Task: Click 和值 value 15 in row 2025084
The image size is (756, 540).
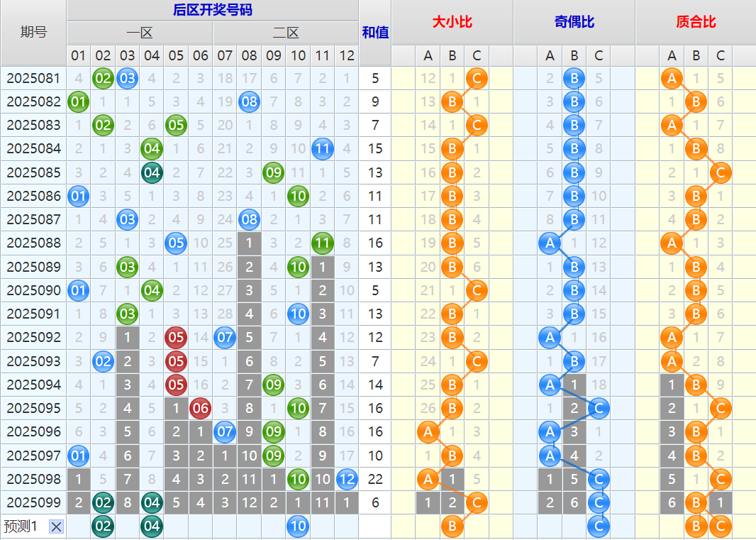Action: (375, 148)
